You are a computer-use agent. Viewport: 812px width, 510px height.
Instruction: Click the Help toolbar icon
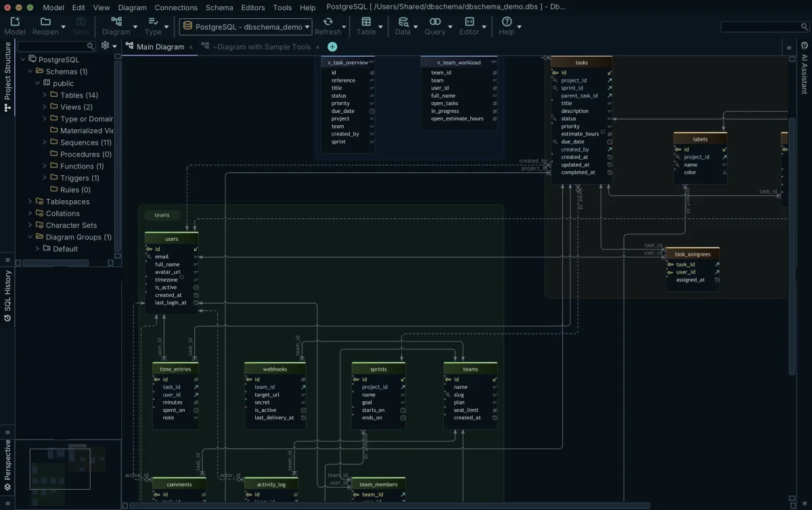click(506, 22)
